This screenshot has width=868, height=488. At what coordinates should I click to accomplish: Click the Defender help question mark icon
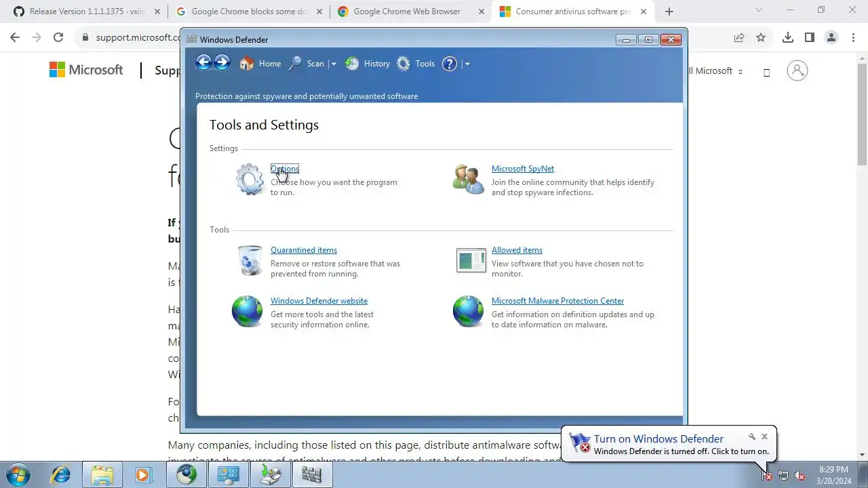(x=450, y=64)
